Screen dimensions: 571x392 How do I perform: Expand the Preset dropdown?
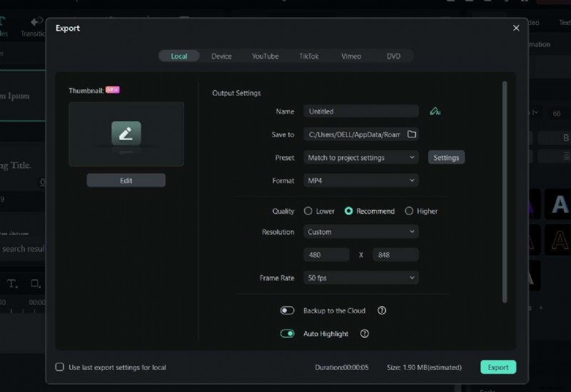pos(361,158)
